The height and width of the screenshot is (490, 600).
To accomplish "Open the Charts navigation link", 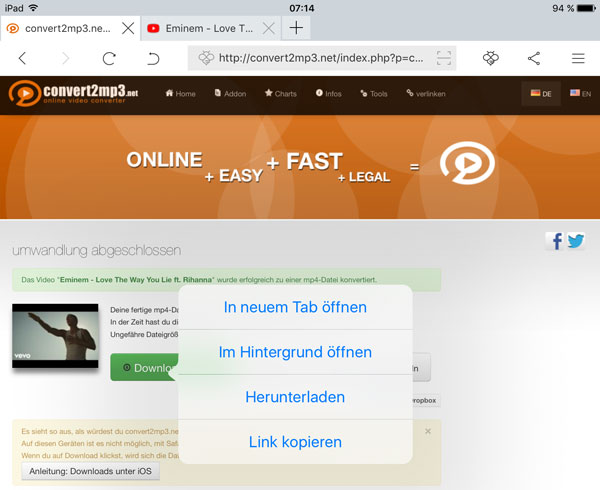I will click(x=281, y=94).
